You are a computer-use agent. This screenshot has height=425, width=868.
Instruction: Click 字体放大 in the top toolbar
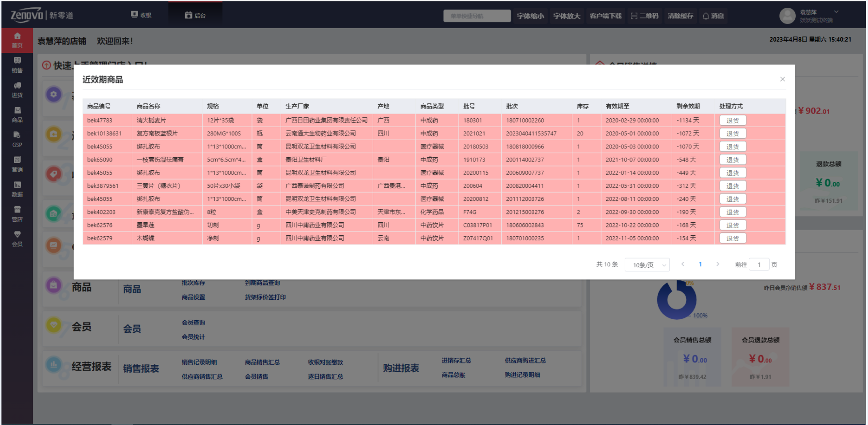(x=567, y=16)
